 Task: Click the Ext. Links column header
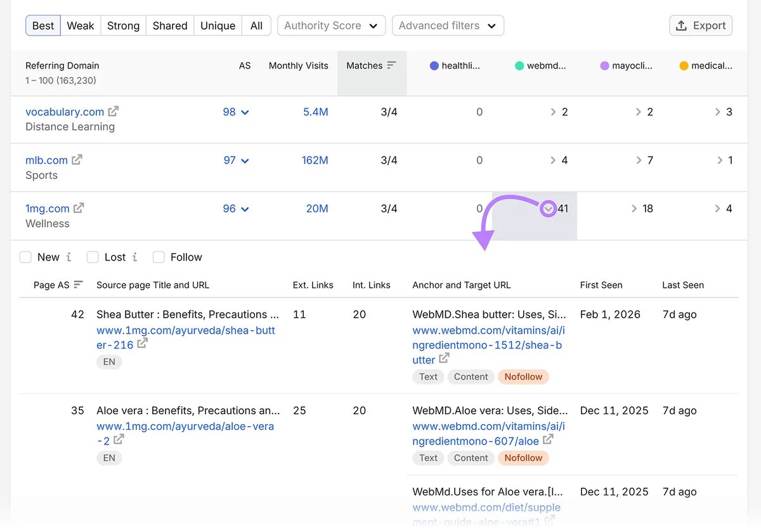point(313,285)
